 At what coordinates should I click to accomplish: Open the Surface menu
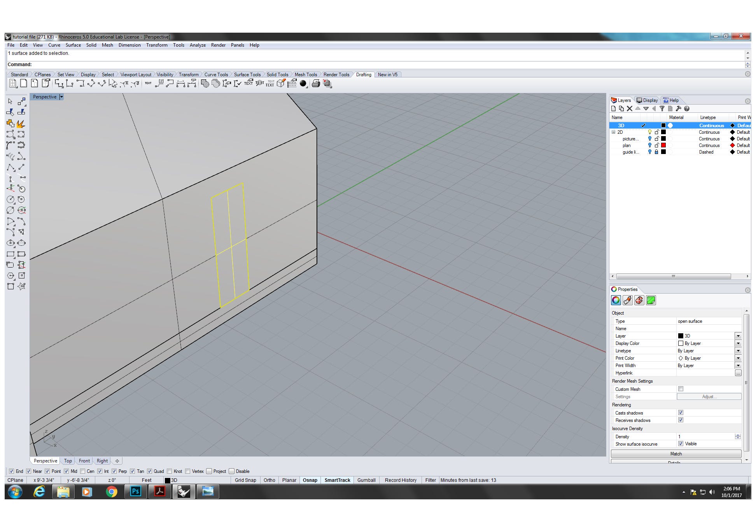pyautogui.click(x=73, y=45)
